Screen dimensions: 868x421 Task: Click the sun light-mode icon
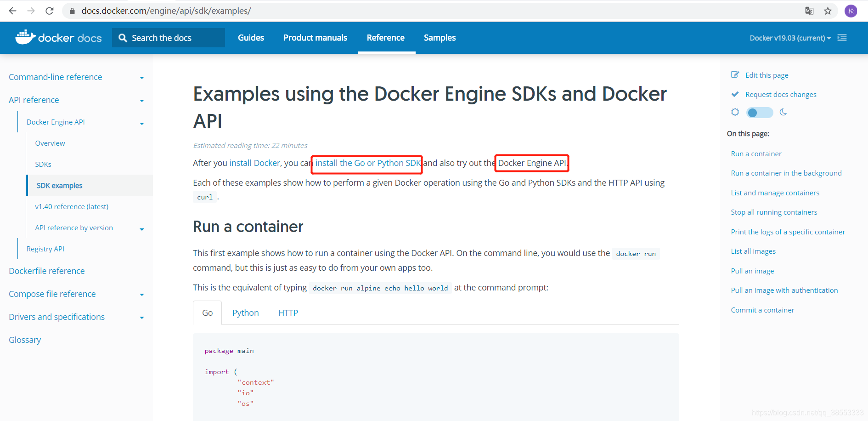click(x=735, y=112)
